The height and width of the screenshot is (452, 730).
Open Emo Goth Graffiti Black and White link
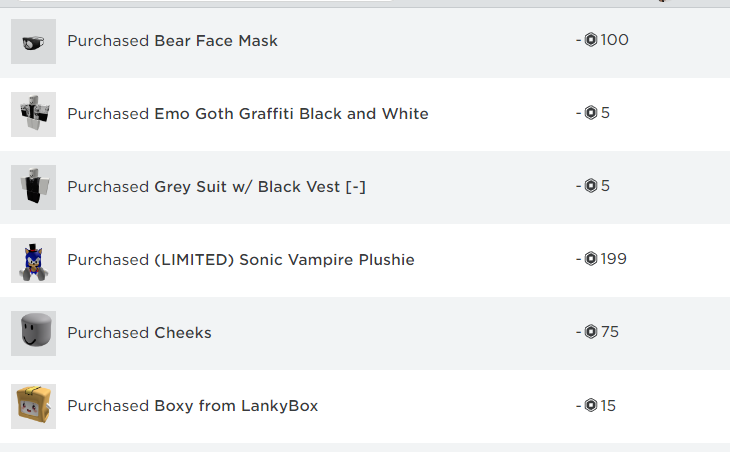point(291,114)
